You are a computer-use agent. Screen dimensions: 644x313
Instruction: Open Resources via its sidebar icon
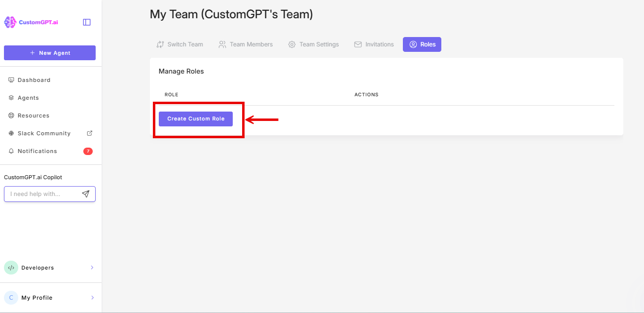pos(10,115)
